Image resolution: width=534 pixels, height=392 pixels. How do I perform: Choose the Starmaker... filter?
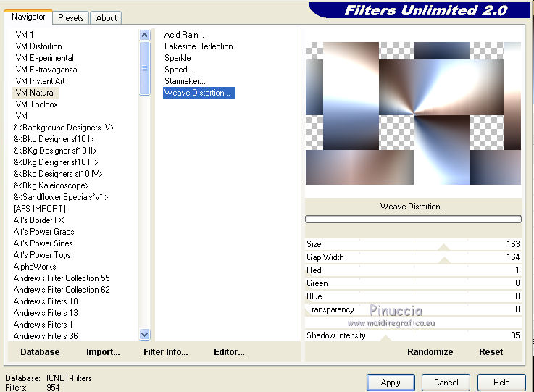coord(185,81)
